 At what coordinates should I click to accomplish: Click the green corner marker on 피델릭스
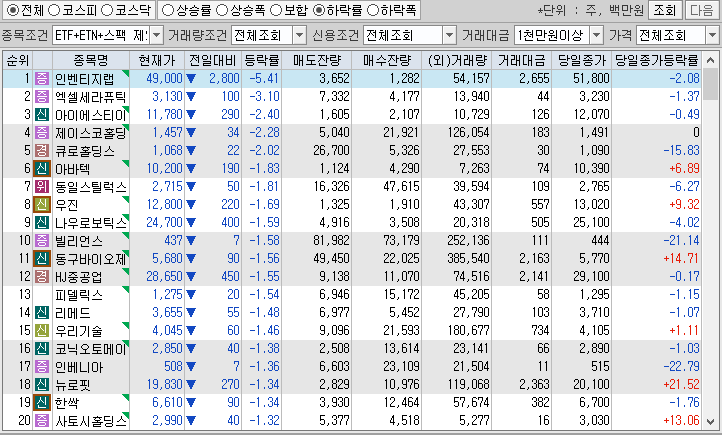(126, 290)
